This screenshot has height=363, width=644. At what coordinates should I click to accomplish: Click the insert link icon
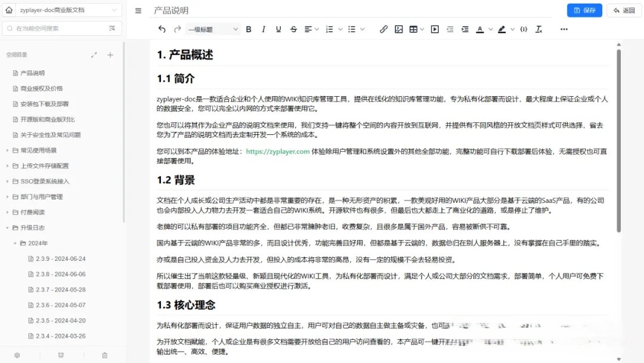(383, 29)
